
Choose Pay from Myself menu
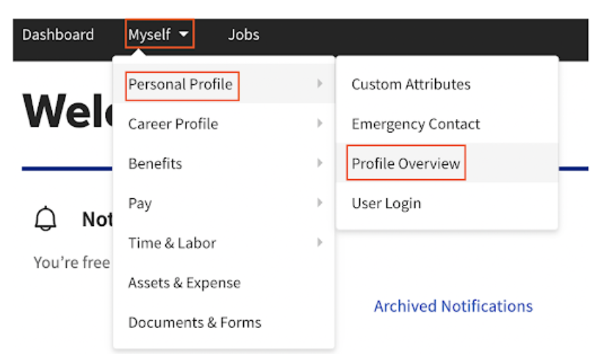pos(140,203)
